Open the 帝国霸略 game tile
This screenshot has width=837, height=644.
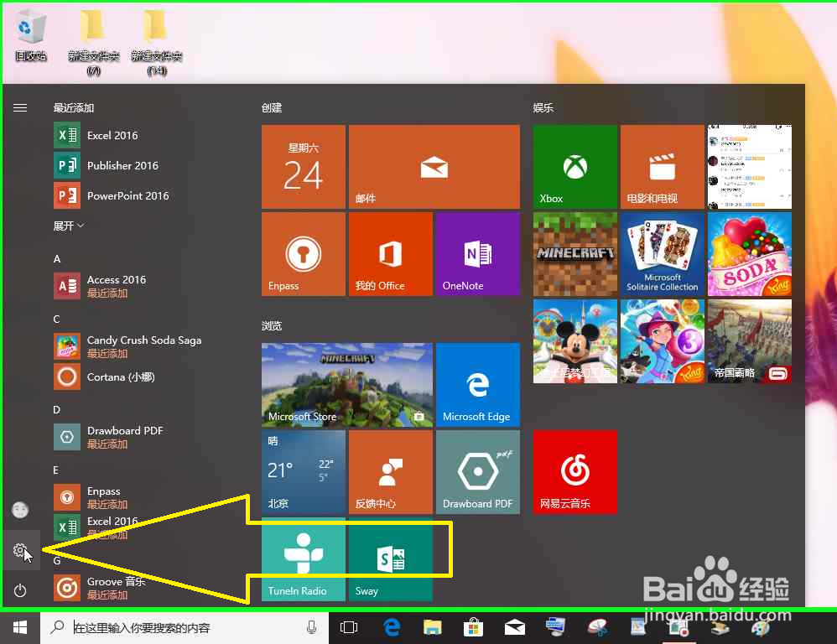[x=750, y=341]
